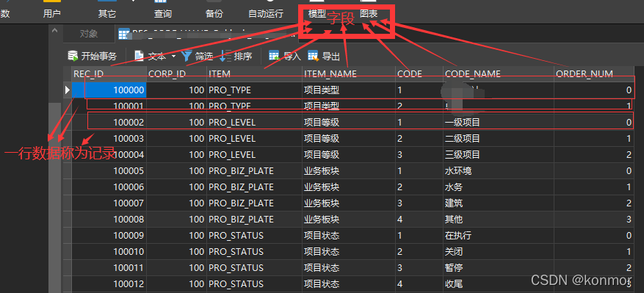Select the 关闭 CODE_NAME cell
The height and width of the screenshot is (293, 644).
tap(499, 251)
